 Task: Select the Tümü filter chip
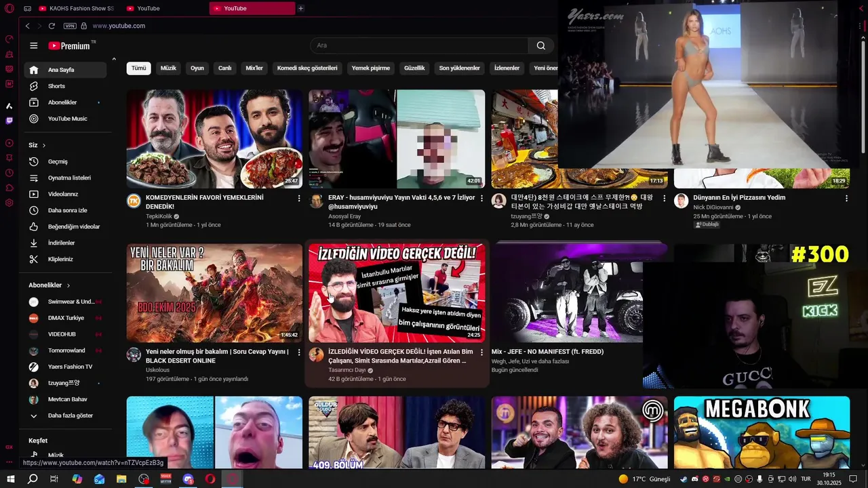click(x=138, y=68)
